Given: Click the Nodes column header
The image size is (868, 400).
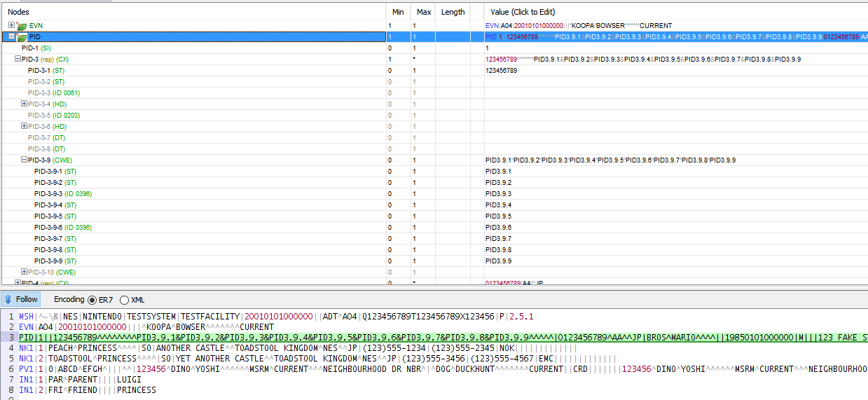Looking at the screenshot, I should coord(193,12).
